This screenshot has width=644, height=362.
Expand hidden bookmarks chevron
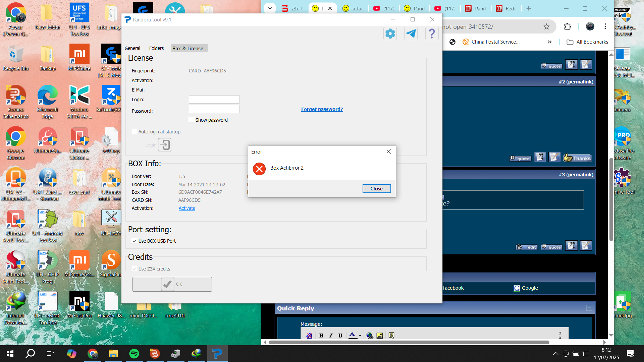(x=549, y=42)
